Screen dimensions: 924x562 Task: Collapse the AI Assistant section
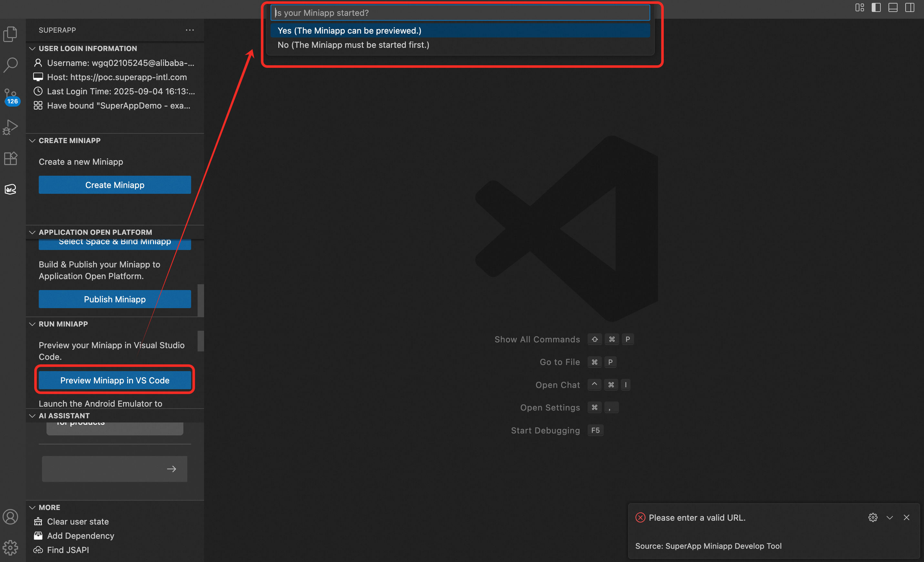pos(64,416)
